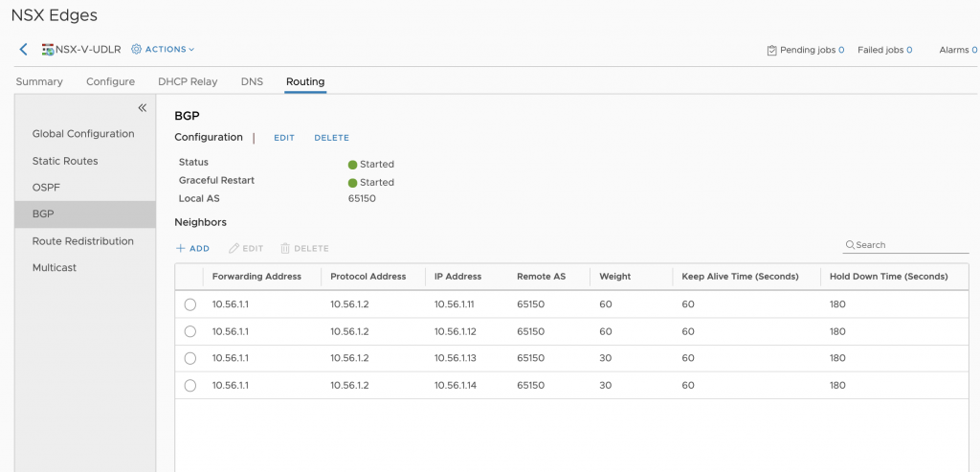This screenshot has height=472, width=980.
Task: Select BGP in sidebar
Action: 85,214
